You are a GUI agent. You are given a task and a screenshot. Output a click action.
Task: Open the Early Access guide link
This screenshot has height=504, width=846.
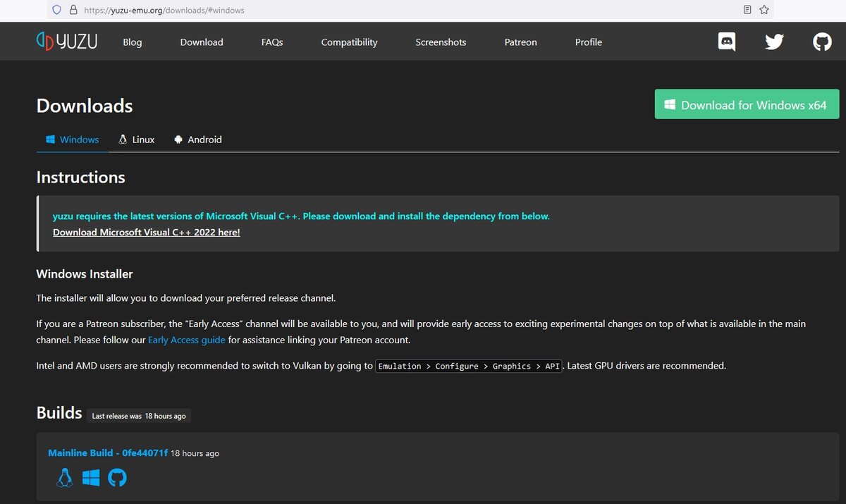pos(187,340)
